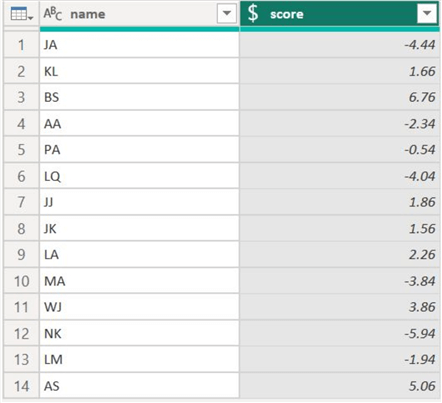Select the name column header

(x=139, y=14)
